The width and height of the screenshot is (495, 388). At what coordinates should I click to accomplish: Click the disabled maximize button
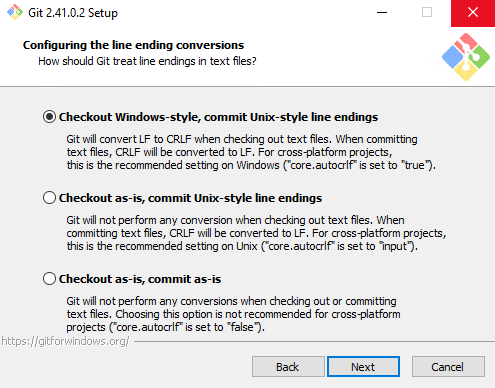pos(427,13)
